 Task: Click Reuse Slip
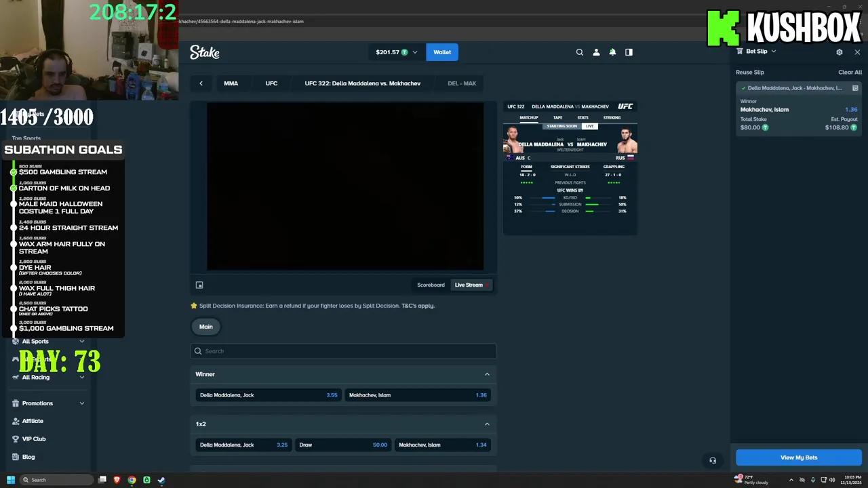(x=750, y=73)
